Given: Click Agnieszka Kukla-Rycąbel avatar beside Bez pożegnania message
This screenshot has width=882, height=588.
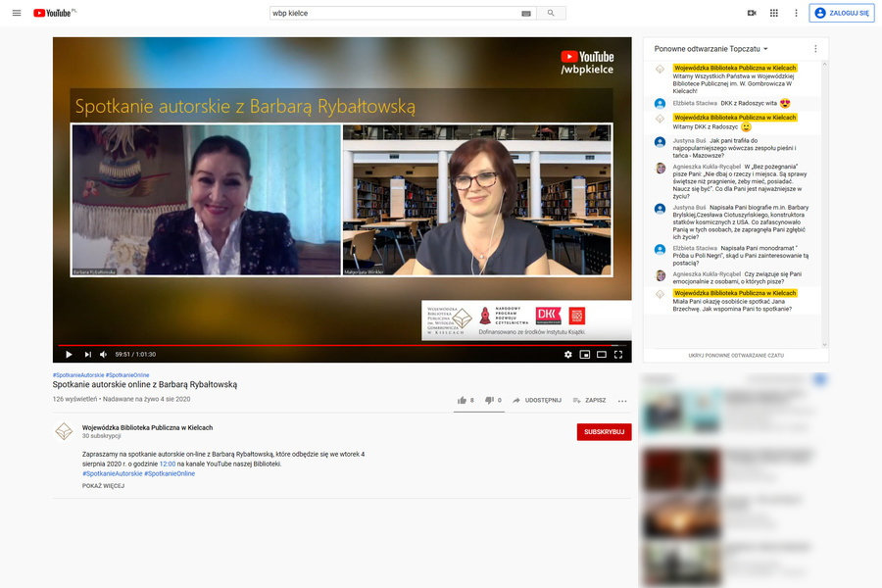Looking at the screenshot, I should coord(661,168).
